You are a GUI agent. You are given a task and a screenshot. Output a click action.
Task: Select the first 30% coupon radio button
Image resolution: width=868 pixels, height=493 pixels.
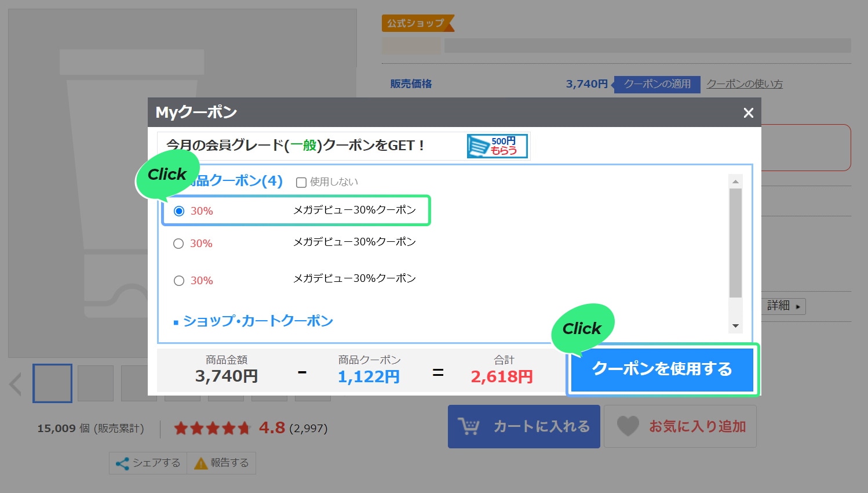pos(179,211)
